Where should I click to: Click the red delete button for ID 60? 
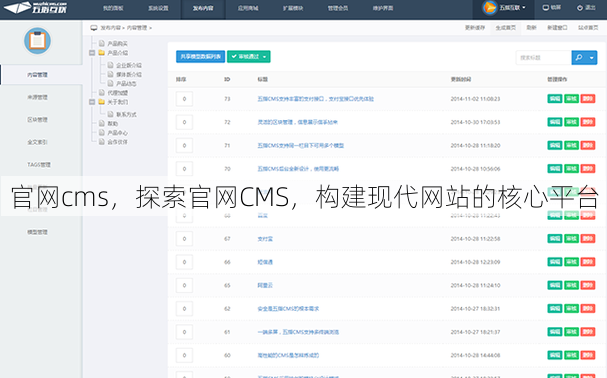click(588, 355)
